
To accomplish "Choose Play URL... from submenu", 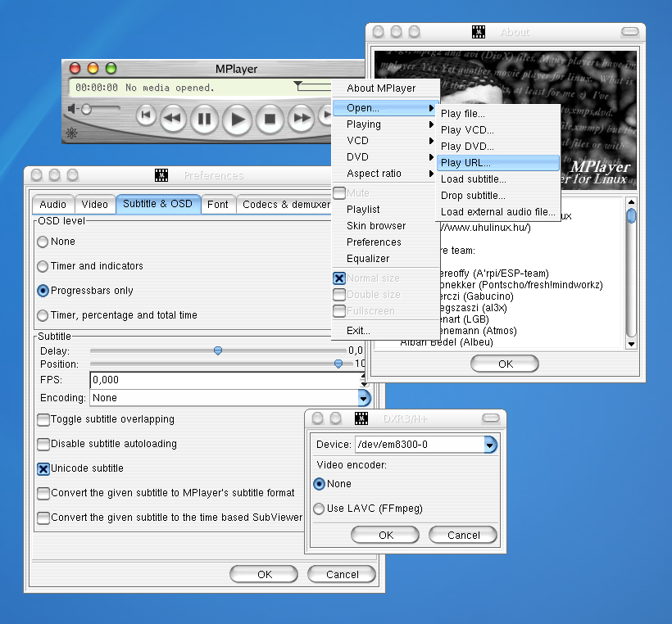I will click(x=498, y=163).
